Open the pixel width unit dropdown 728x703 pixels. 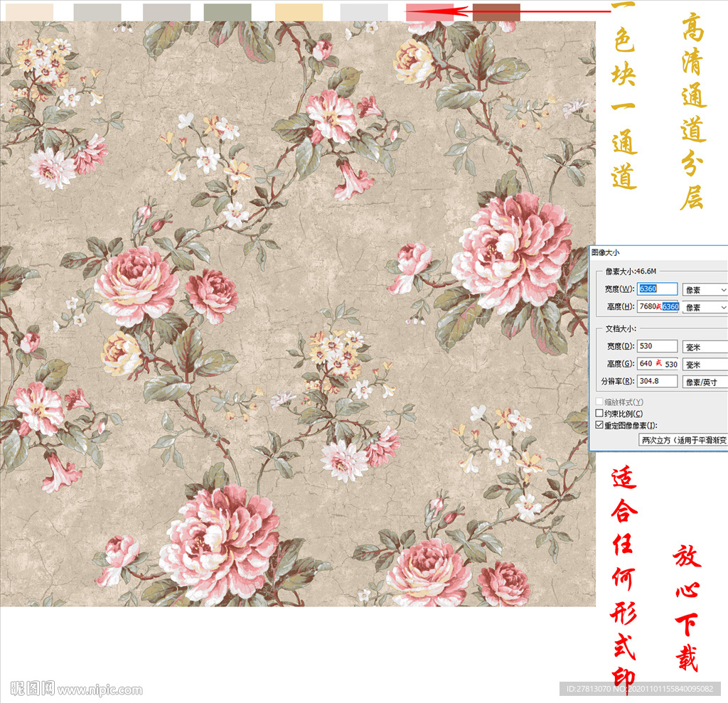click(705, 289)
